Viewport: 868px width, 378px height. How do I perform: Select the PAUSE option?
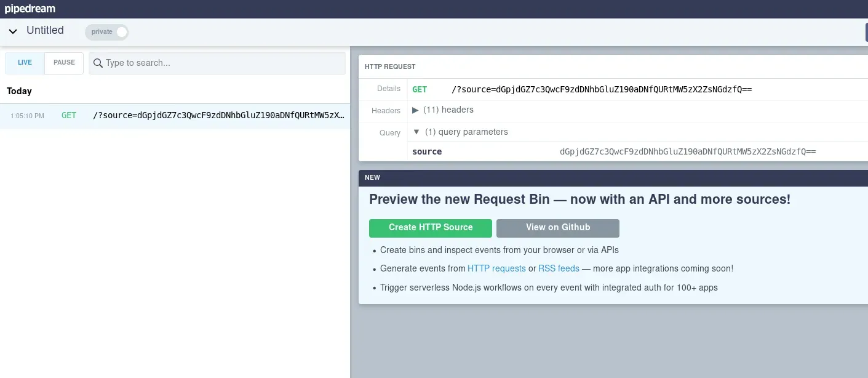[64, 63]
